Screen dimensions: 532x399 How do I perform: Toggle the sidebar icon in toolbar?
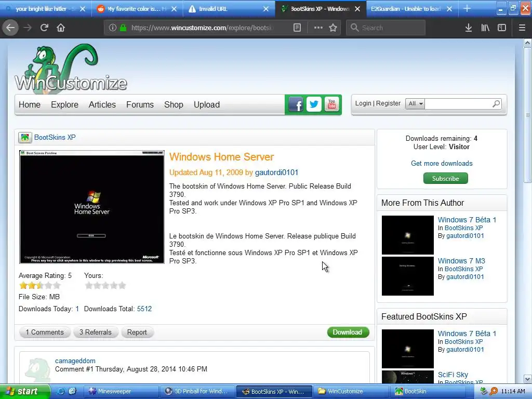coord(502,28)
